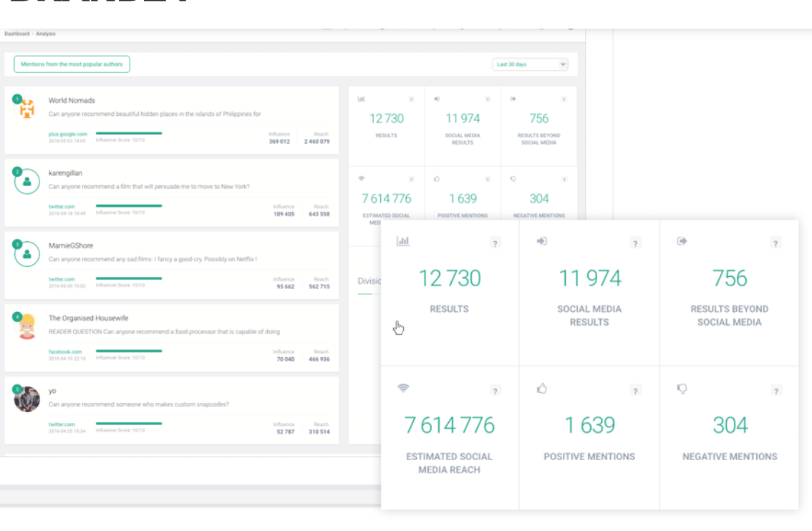The image size is (812, 531).
Task: Open the Last 30 days dropdown
Action: coord(531,64)
